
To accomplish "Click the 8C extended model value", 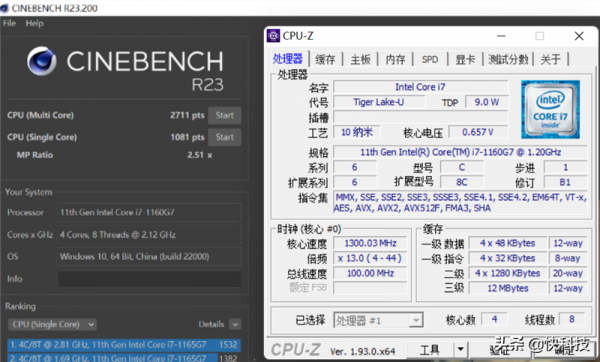I will pyautogui.click(x=462, y=182).
